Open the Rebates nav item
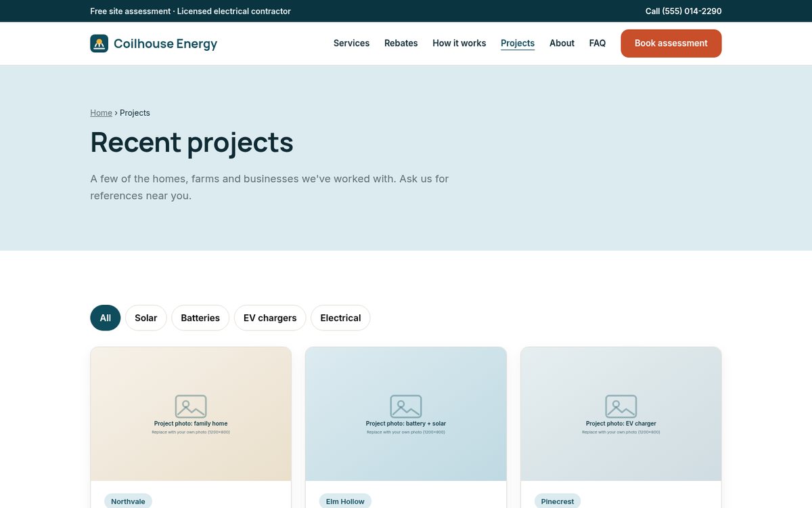This screenshot has height=508, width=812. pyautogui.click(x=401, y=43)
